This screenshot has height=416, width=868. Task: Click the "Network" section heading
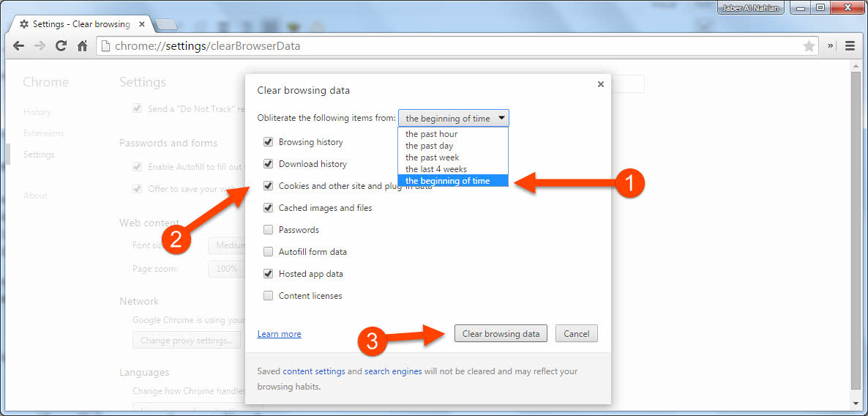(139, 301)
